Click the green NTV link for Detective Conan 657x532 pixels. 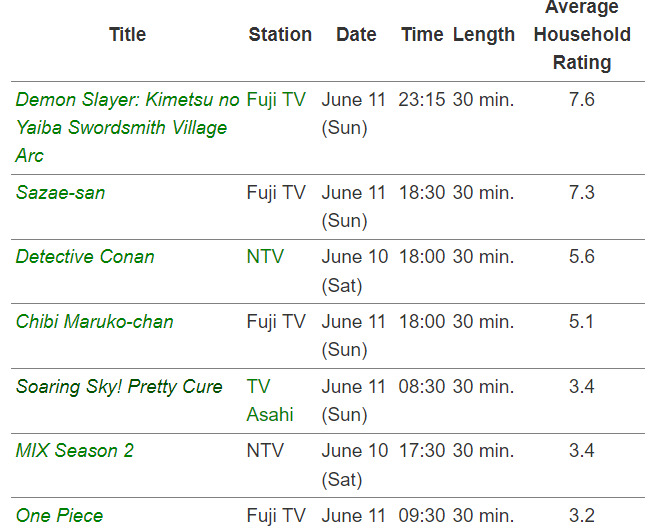coord(265,256)
